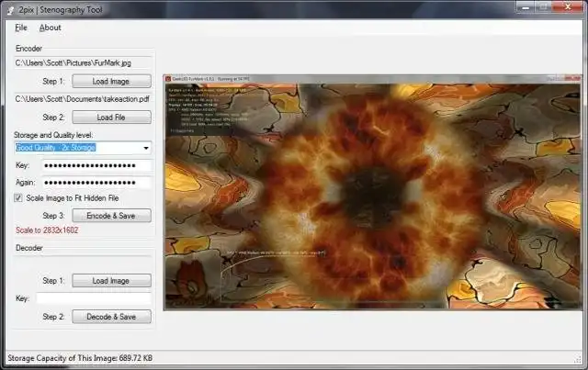Image resolution: width=588 pixels, height=370 pixels.
Task: Click the window resize grip in status bar
Action: coord(578,360)
